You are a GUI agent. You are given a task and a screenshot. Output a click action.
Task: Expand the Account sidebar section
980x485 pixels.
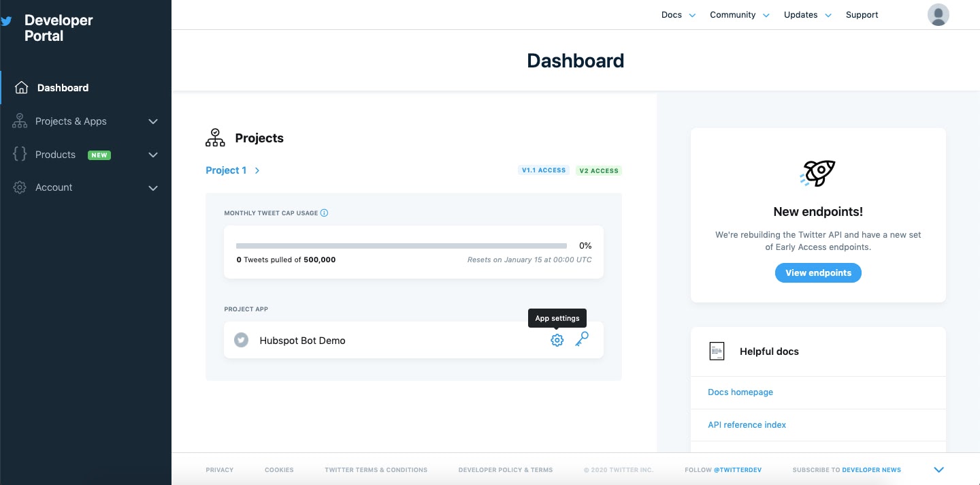[152, 188]
